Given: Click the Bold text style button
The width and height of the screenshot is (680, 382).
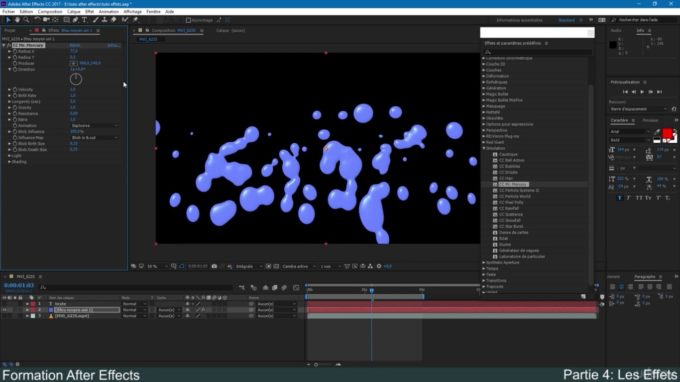Looking at the screenshot, I should point(619,198).
